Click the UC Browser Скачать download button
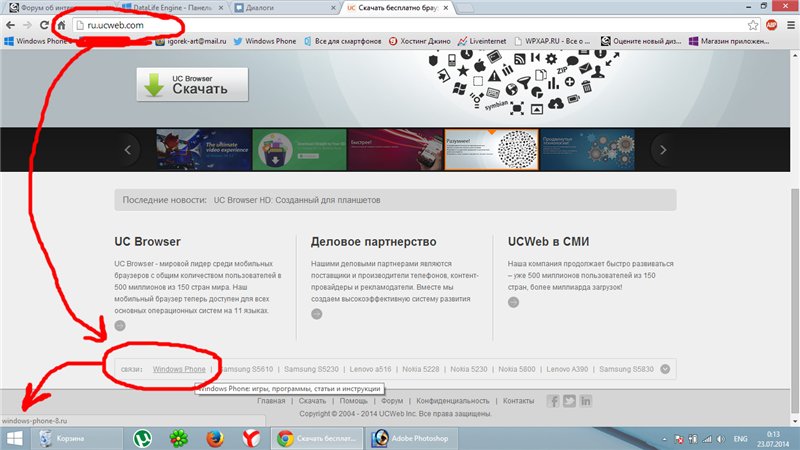The height and width of the screenshot is (450, 800). [192, 85]
